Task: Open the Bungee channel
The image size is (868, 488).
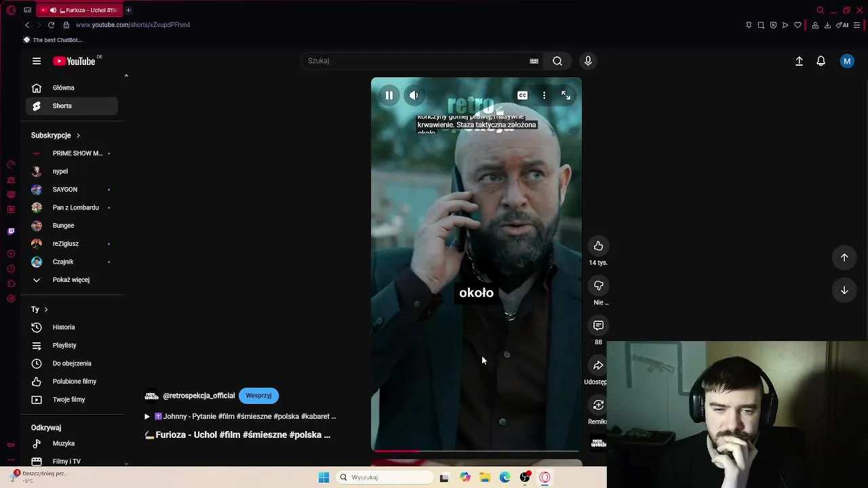Action: pyautogui.click(x=72, y=226)
